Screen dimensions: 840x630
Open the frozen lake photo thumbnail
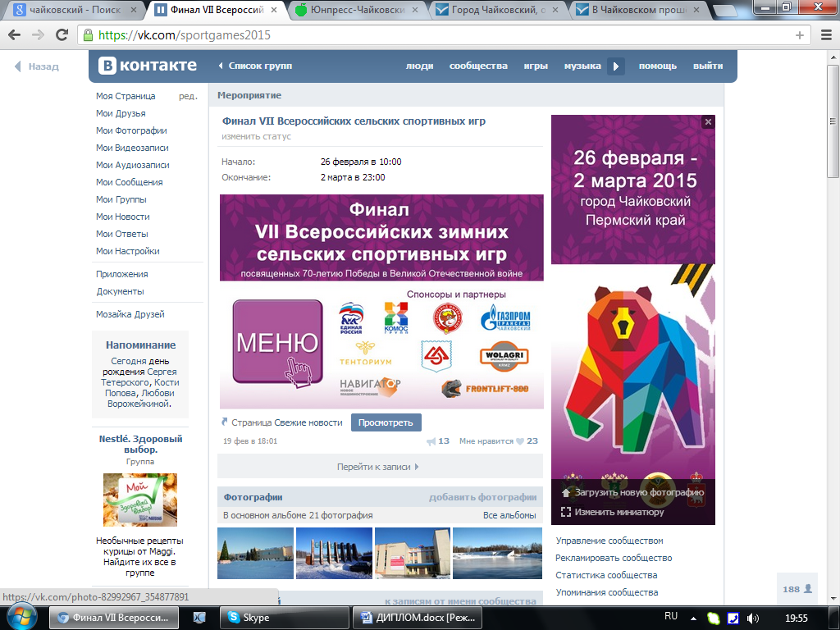tap(497, 554)
